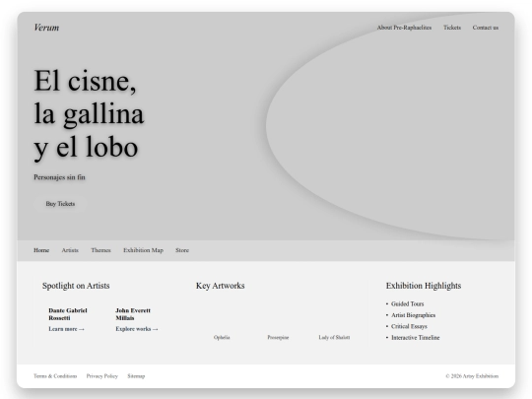Viewport: 532px width, 399px height.
Task: Open the Exhibition Map
Action: [x=143, y=250]
